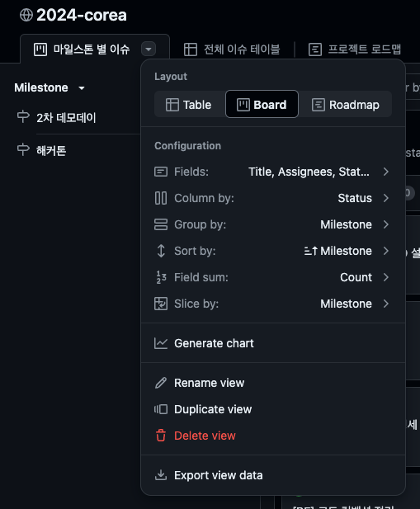Select Rename view
420x509 pixels.
click(x=272, y=383)
